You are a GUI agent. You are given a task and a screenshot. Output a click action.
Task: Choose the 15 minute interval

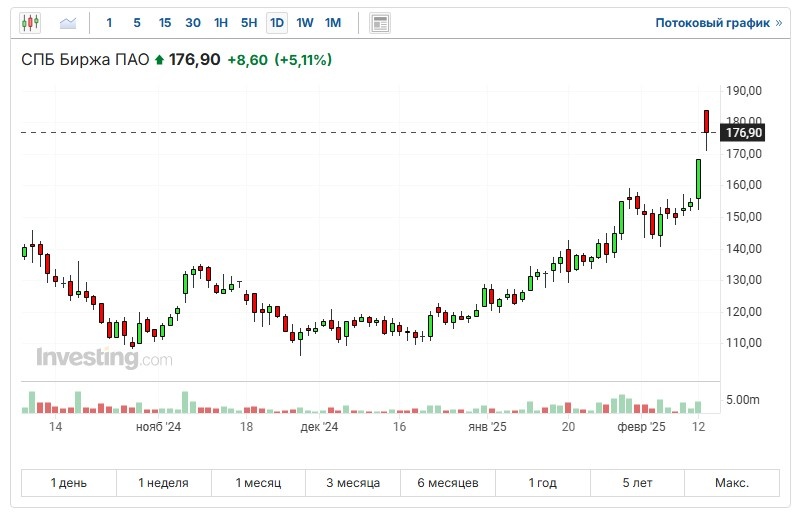(165, 23)
